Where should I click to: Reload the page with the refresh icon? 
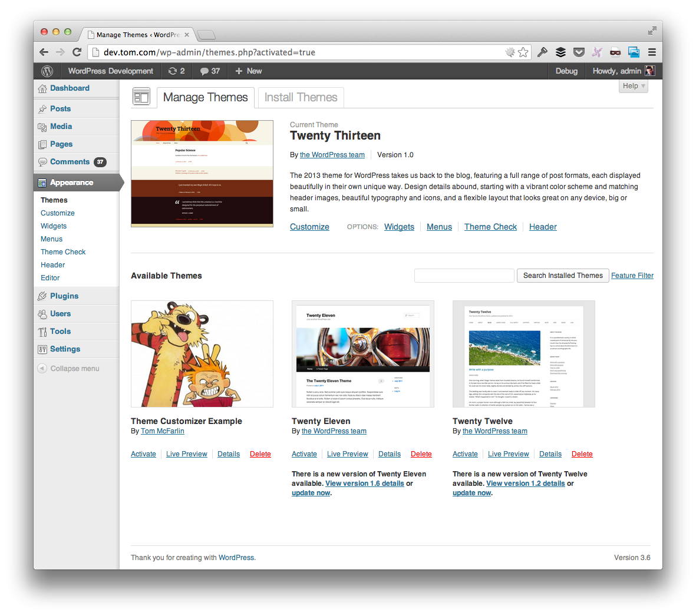tap(77, 52)
